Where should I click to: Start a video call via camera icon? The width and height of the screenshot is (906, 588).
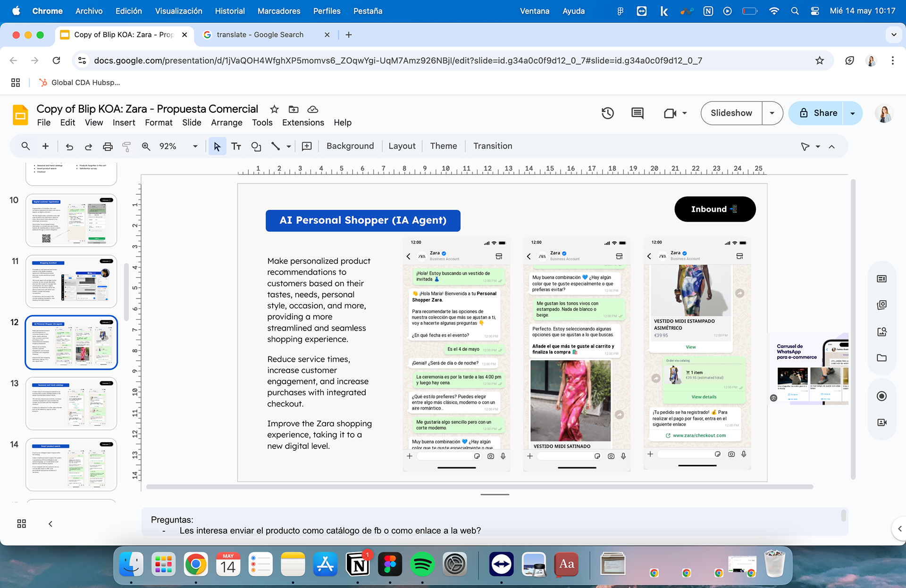click(670, 113)
